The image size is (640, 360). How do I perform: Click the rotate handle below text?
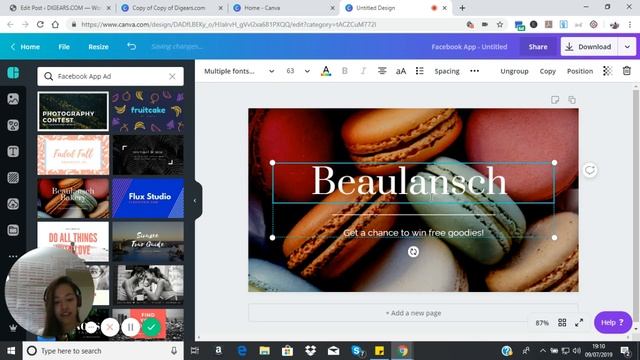pyautogui.click(x=413, y=252)
